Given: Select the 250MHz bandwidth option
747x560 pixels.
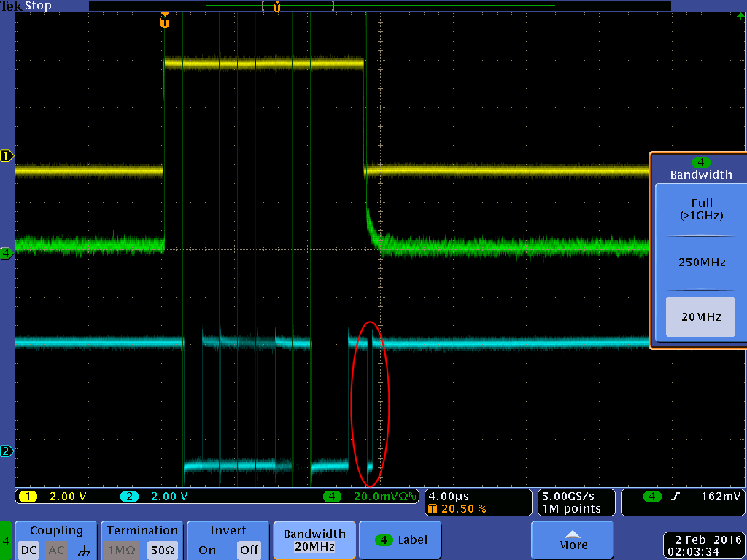Looking at the screenshot, I should [x=701, y=262].
